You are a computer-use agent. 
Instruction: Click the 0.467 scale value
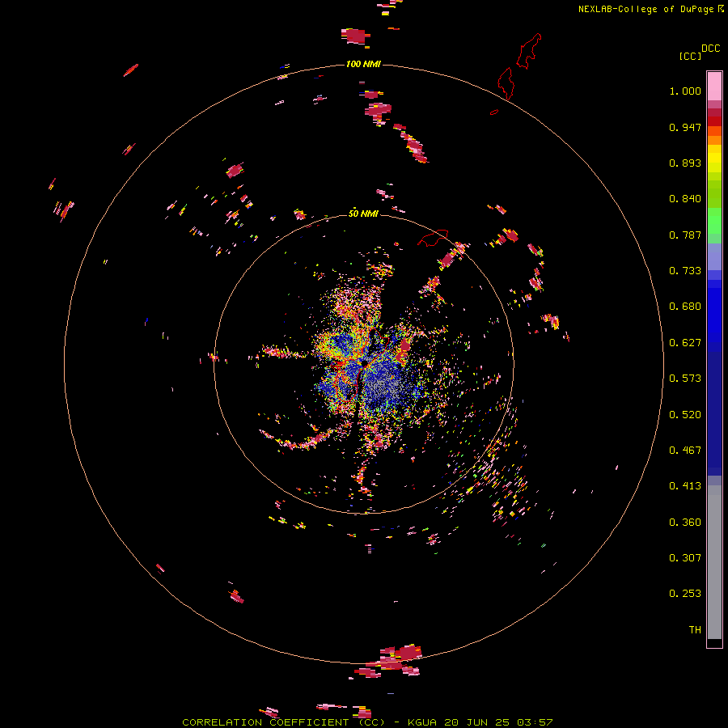685,451
